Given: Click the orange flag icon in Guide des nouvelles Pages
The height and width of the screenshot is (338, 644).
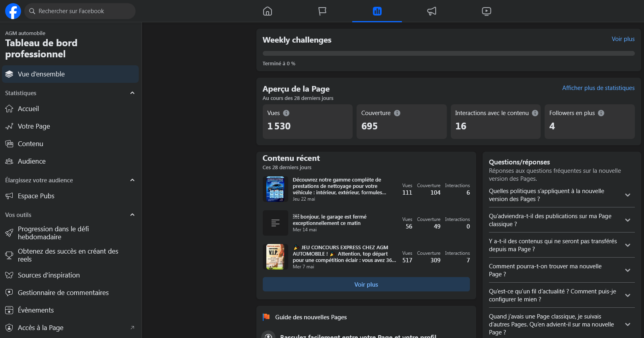Looking at the screenshot, I should click(266, 317).
